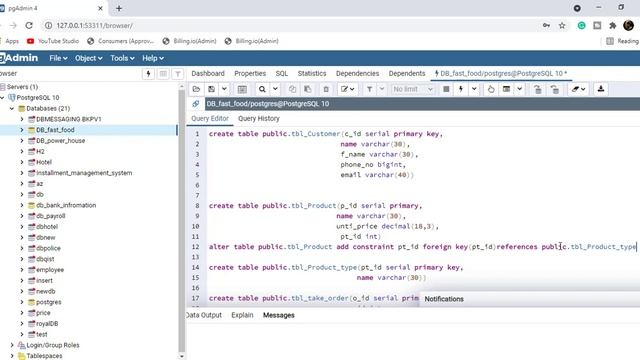Screen dimensions: 640x360
Task: Click the Find magnifier icon
Action: click(x=262, y=89)
